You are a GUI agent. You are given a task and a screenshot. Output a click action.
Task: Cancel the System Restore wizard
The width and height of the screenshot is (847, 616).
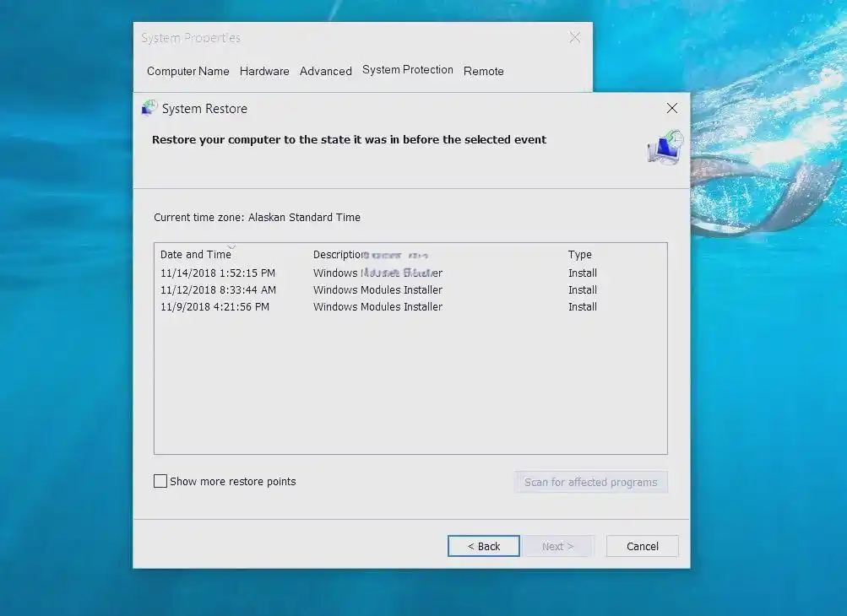click(642, 546)
